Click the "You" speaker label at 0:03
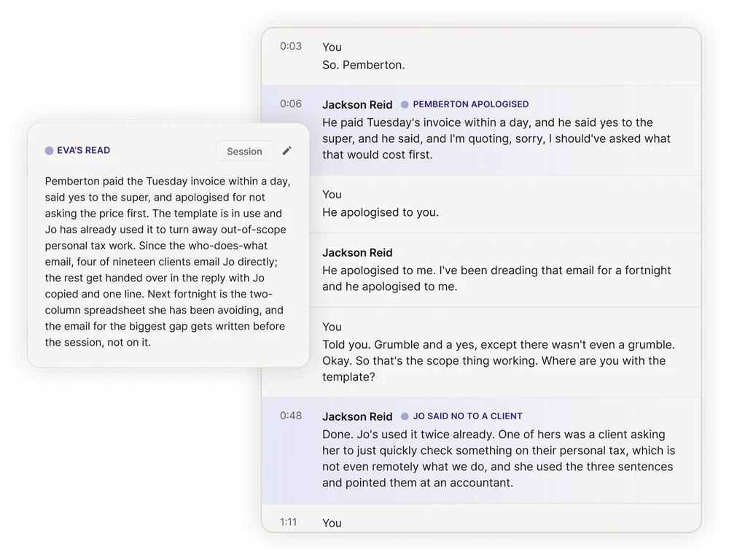The image size is (729, 560). (x=332, y=47)
